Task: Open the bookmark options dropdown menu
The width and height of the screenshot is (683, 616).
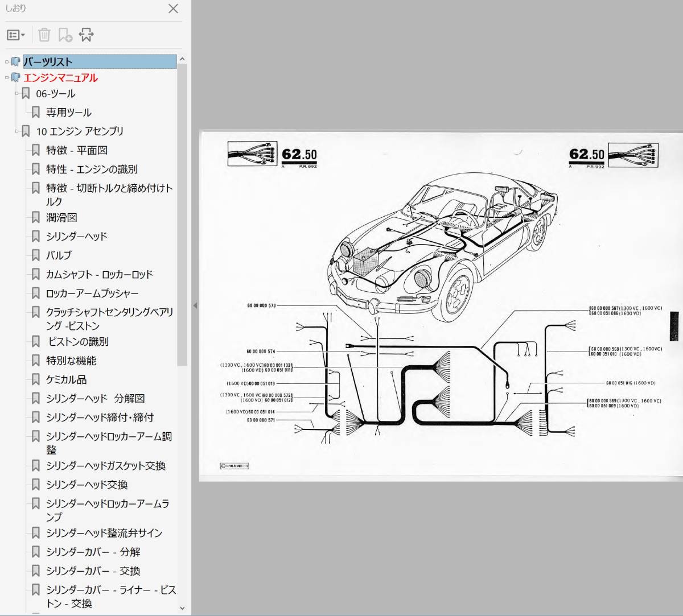Action: pos(15,35)
